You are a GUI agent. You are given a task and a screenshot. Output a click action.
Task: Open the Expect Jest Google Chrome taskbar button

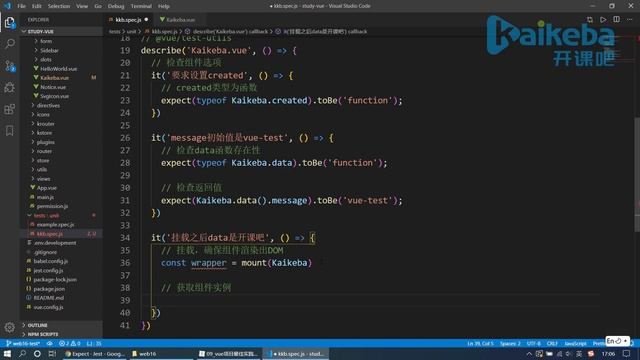click(x=95, y=354)
